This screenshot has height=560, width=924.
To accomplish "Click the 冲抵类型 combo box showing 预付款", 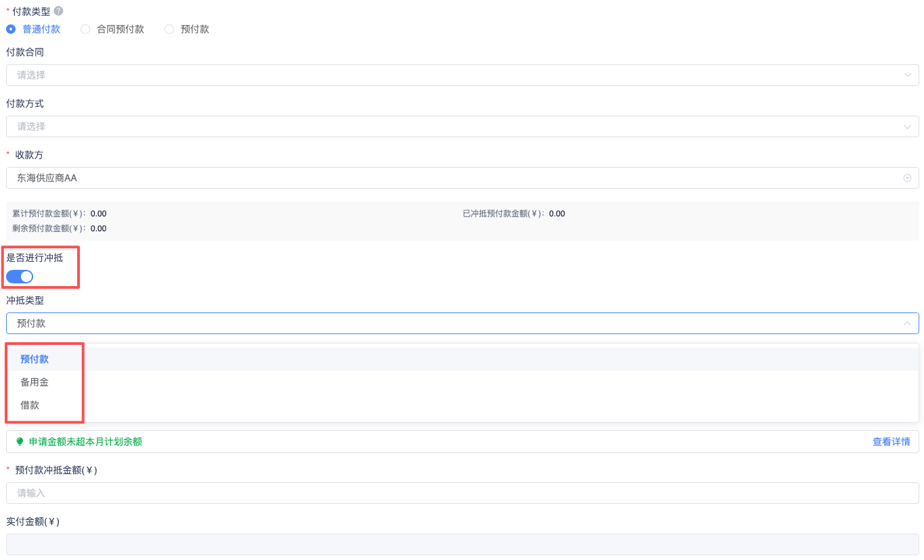I will point(447,323).
